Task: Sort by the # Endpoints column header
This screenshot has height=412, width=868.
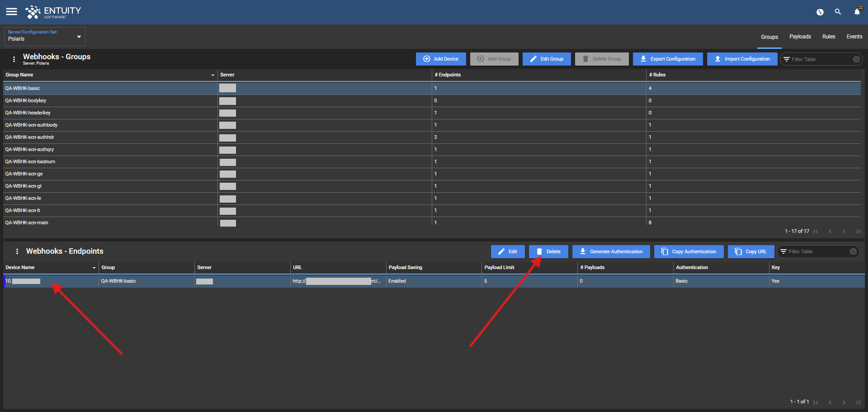Action: click(448, 75)
